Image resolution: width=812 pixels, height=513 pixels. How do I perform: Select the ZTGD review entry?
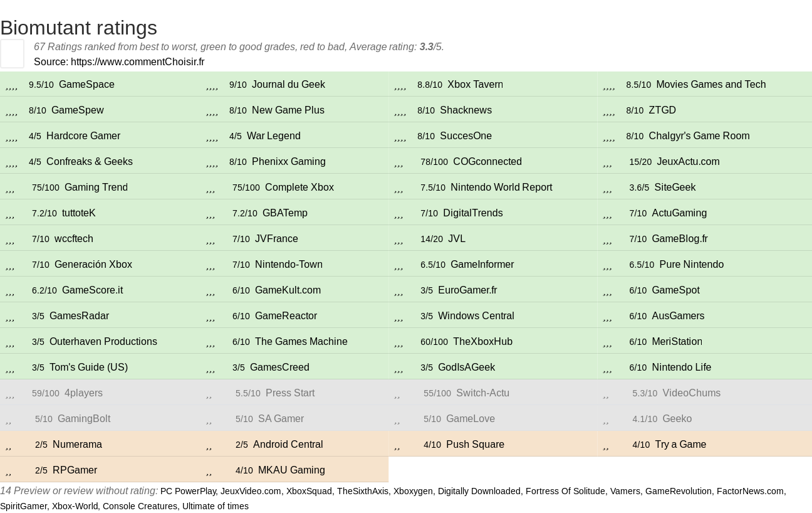[662, 110]
